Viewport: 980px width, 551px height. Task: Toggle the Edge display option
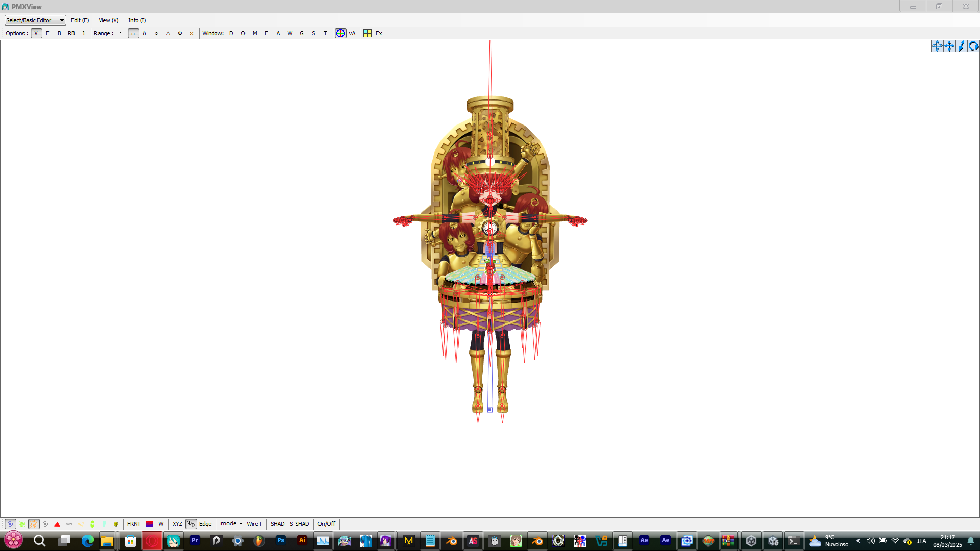point(205,524)
